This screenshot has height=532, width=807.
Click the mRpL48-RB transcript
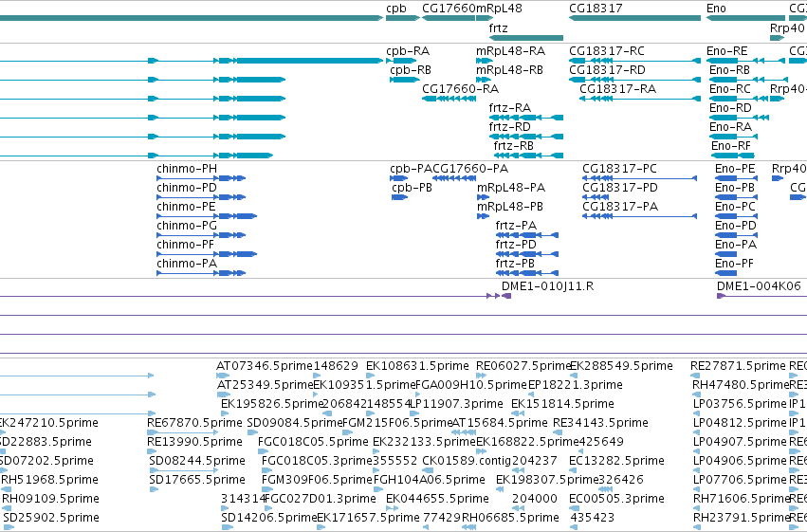click(x=484, y=80)
